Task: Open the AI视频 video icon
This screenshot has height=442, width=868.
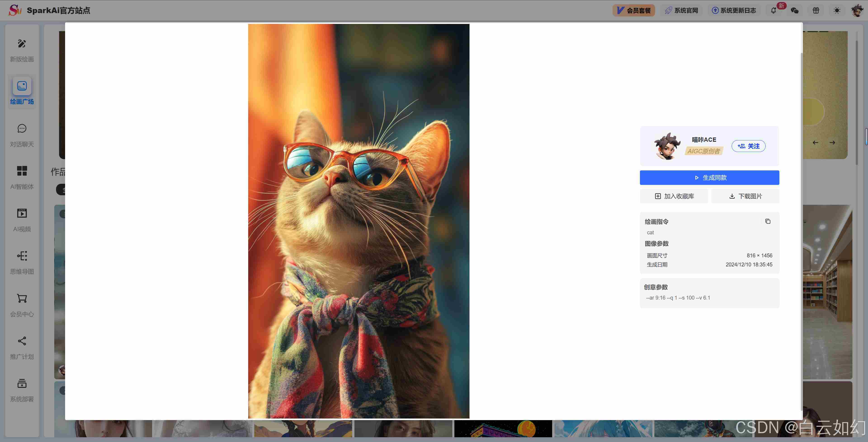Action: pyautogui.click(x=22, y=213)
